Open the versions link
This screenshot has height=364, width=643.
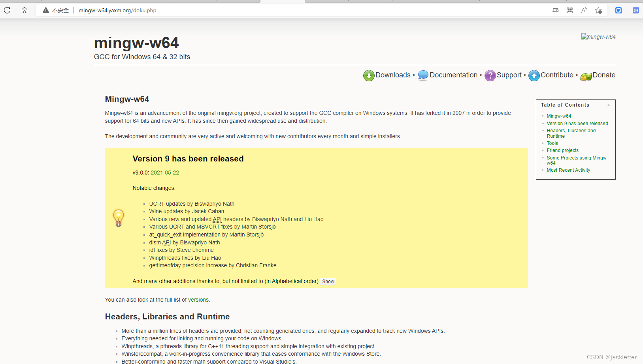[199, 300]
